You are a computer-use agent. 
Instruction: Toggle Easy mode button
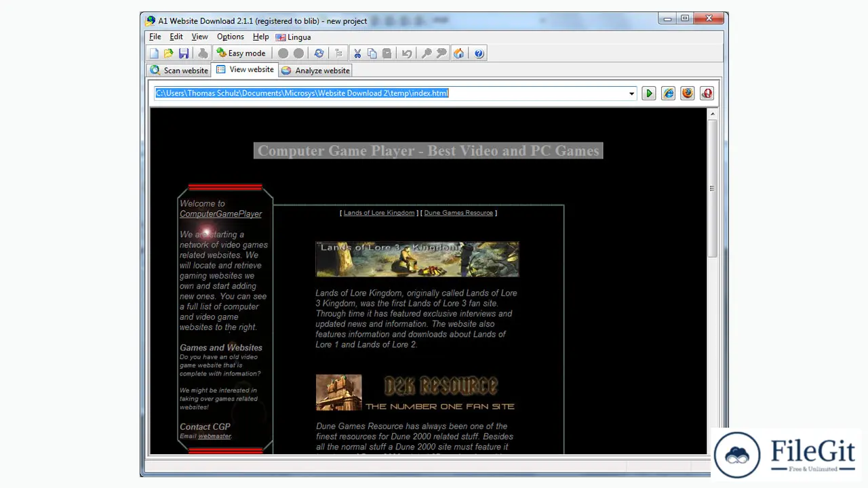[x=241, y=54]
